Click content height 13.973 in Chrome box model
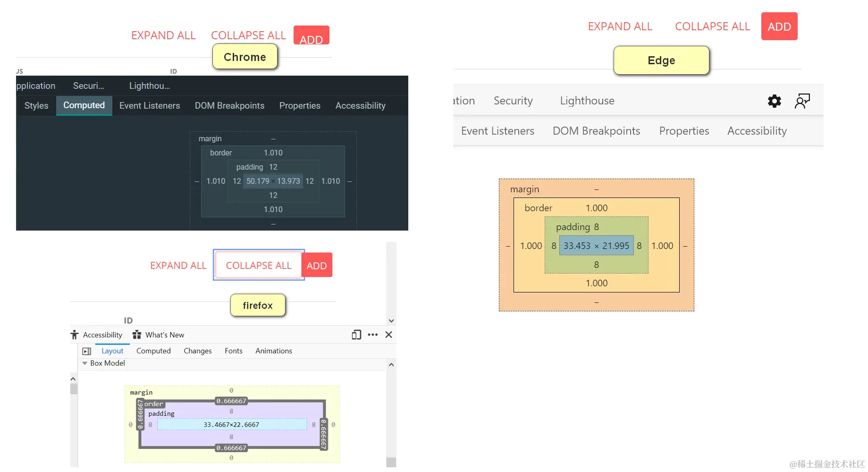 [288, 181]
